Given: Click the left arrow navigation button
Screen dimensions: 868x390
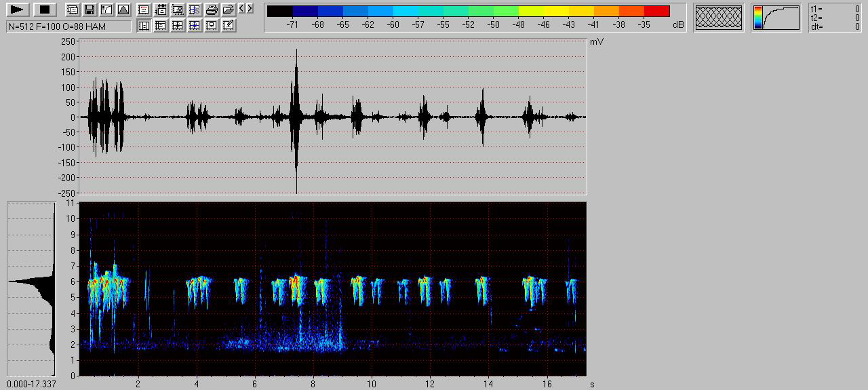Looking at the screenshot, I should 241,9.
